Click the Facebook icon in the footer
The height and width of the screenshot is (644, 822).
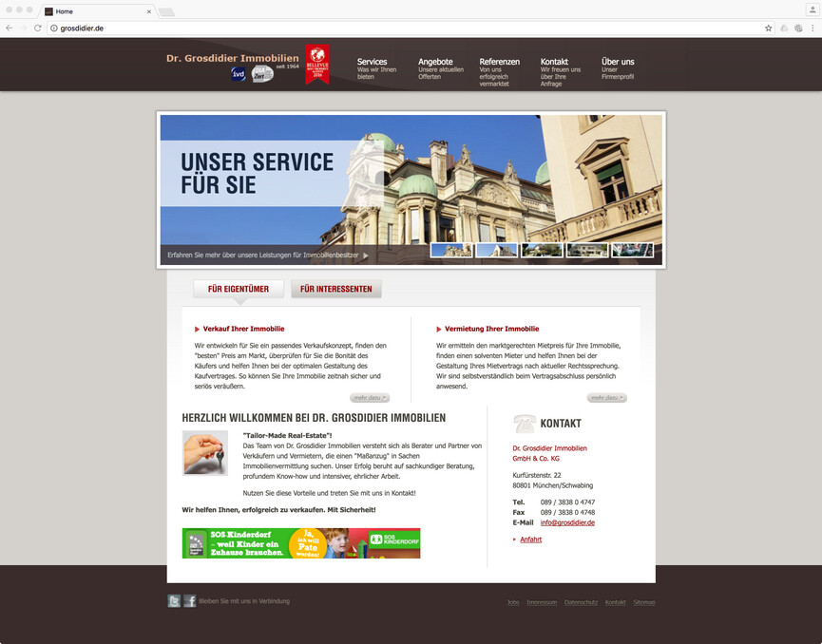click(189, 600)
